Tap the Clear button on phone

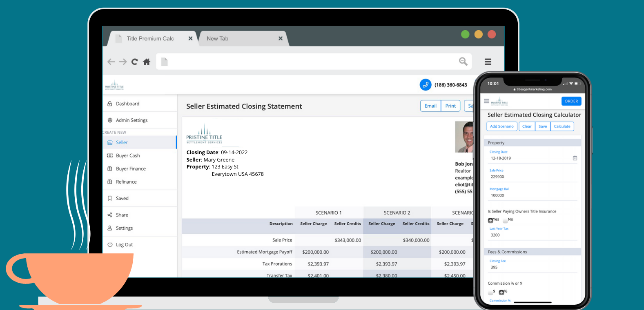(x=527, y=126)
